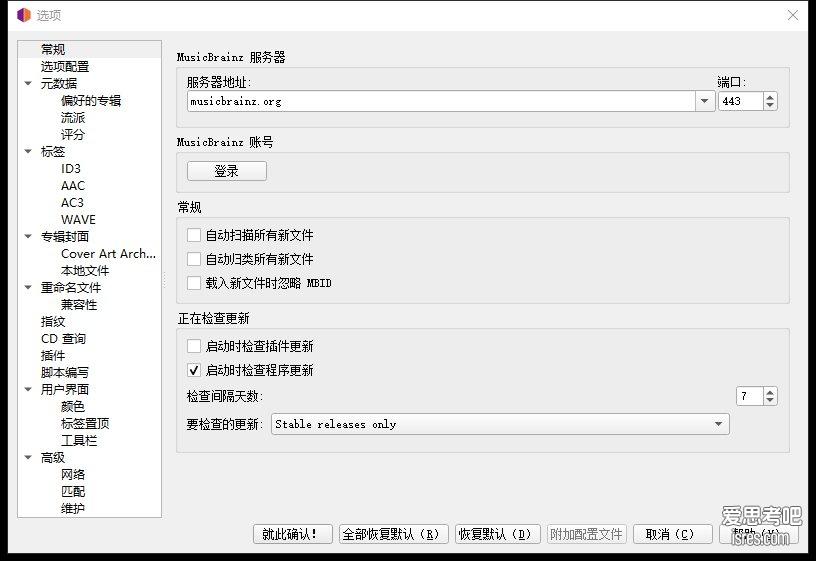Open 插件 settings page
Viewport: 816px width, 561px height.
tap(53, 355)
